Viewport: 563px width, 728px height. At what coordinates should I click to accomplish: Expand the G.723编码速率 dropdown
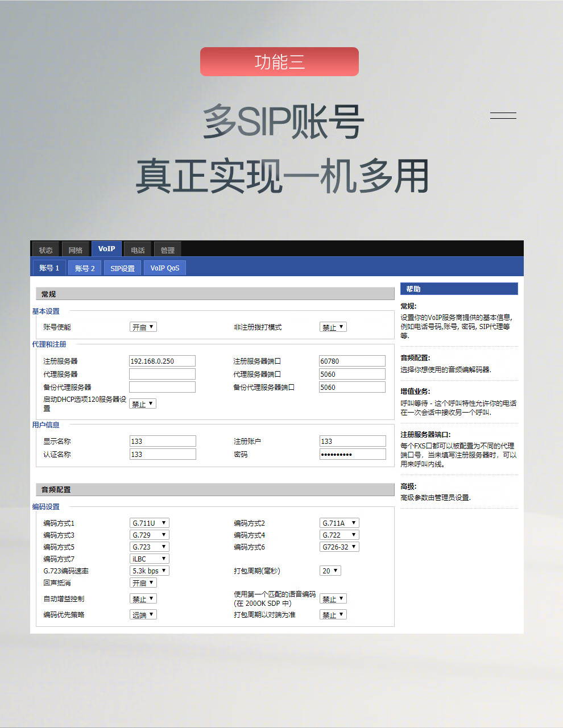tap(149, 571)
